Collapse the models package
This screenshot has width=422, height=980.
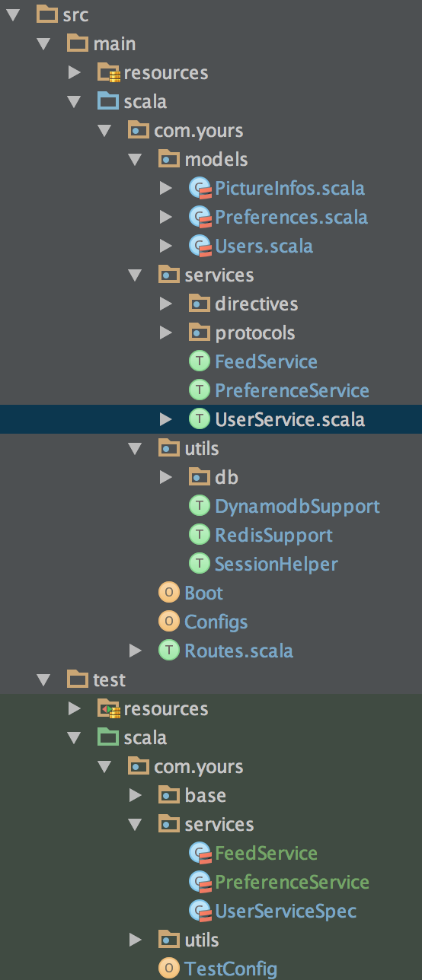[135, 160]
